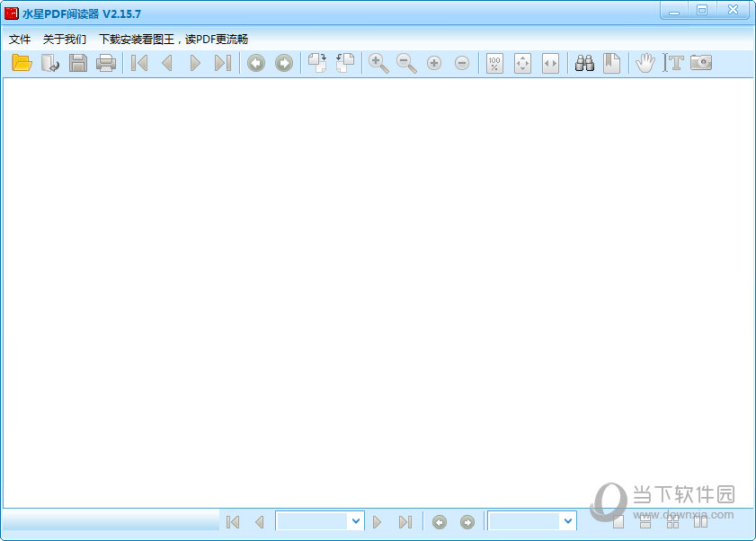Fit the page to window width
The width and height of the screenshot is (756, 541).
coord(551,63)
